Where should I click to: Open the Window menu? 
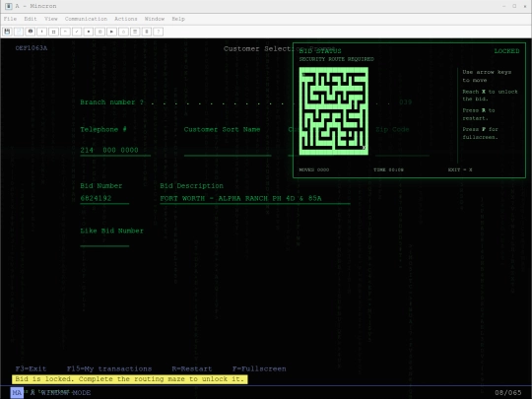coord(155,19)
